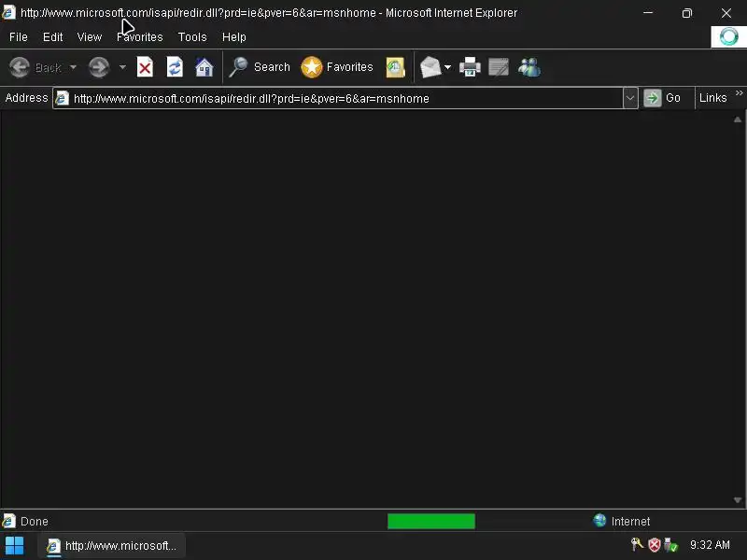Open the Search pane from toolbar
The width and height of the screenshot is (747, 560).
[x=260, y=67]
